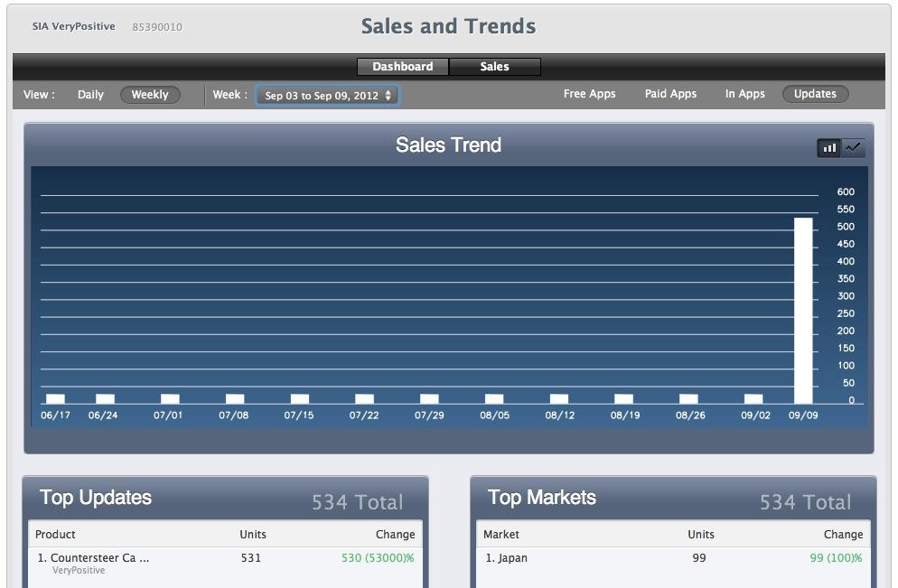Switch to line chart view icon
The width and height of the screenshot is (898, 588).
pos(853,148)
